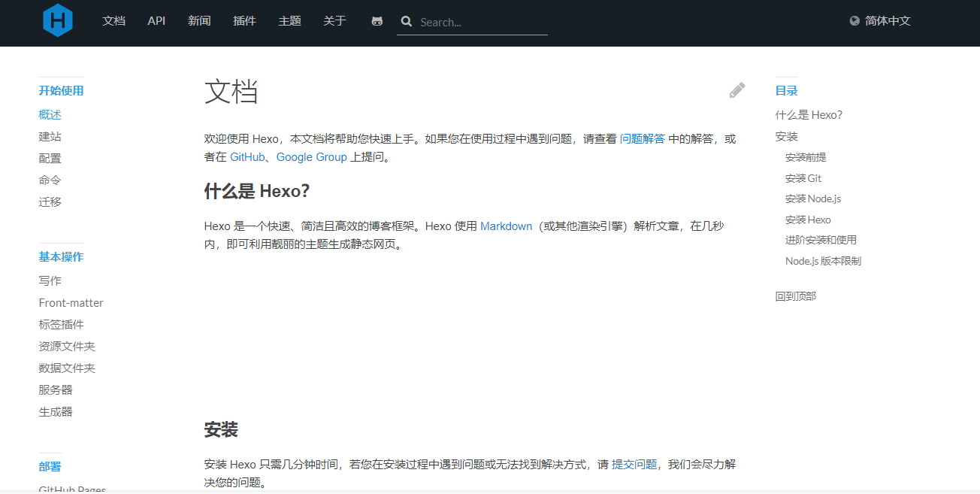Open the GitHub cat icon link
The image size is (980, 494).
click(377, 21)
